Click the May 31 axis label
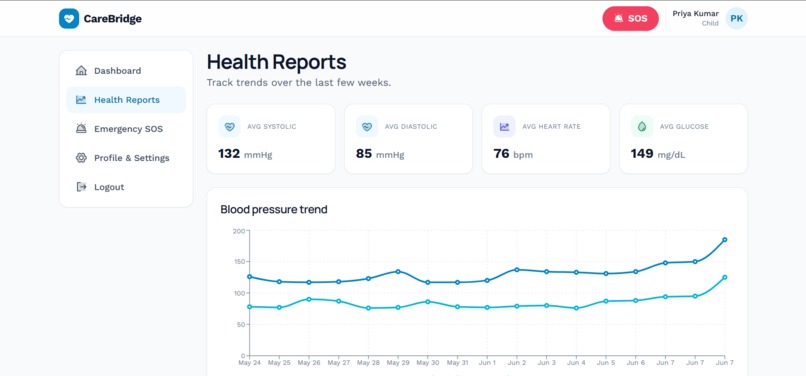Screen dimensions: 806x376 [x=457, y=363]
